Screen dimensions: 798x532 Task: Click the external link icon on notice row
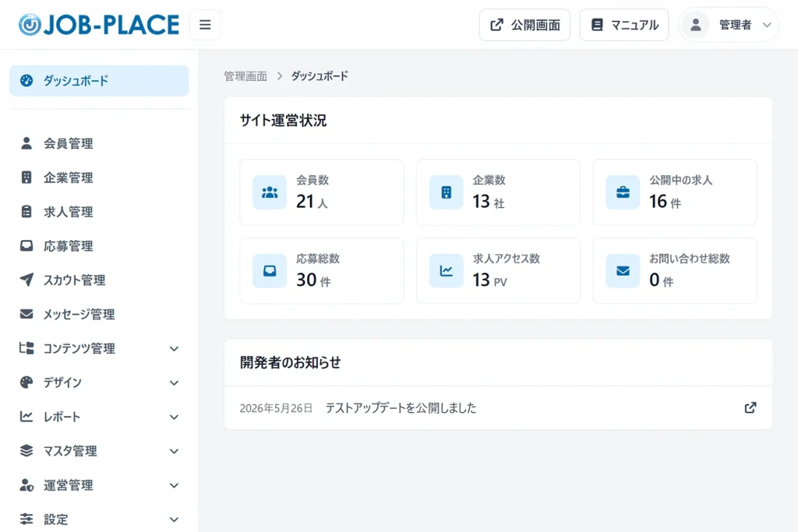coord(750,408)
